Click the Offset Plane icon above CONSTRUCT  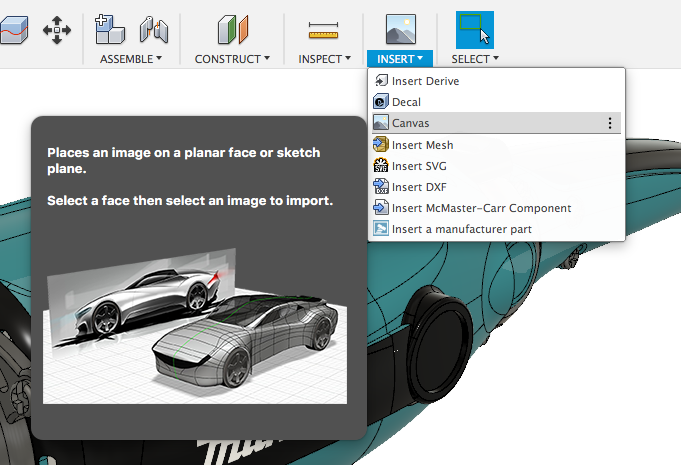pyautogui.click(x=232, y=30)
